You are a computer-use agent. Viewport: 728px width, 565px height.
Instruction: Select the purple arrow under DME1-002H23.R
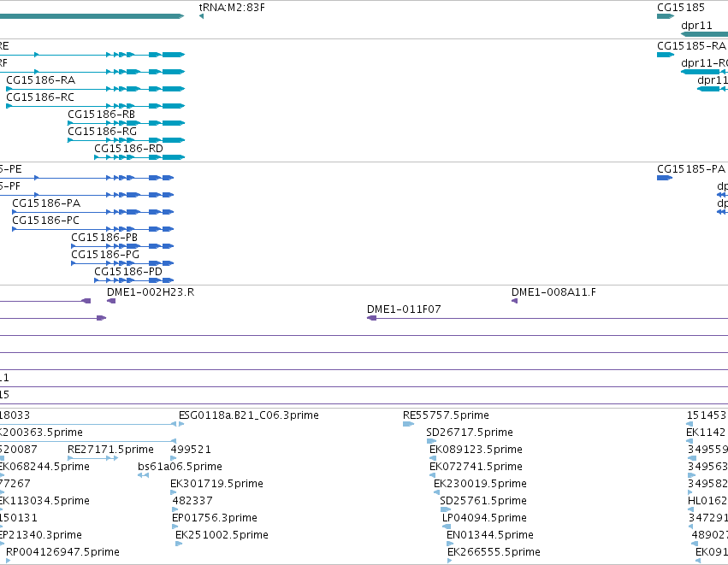(x=111, y=301)
